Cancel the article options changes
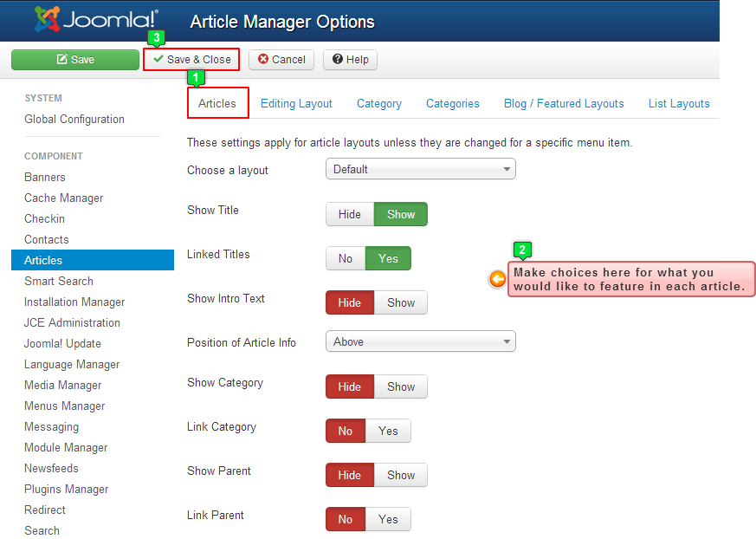This screenshot has width=756, height=539. [281, 59]
